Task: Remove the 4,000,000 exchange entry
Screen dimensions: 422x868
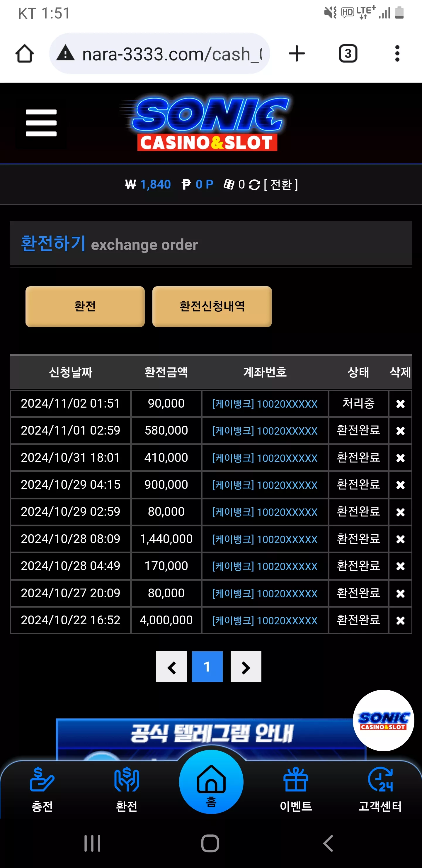Action: [x=400, y=620]
